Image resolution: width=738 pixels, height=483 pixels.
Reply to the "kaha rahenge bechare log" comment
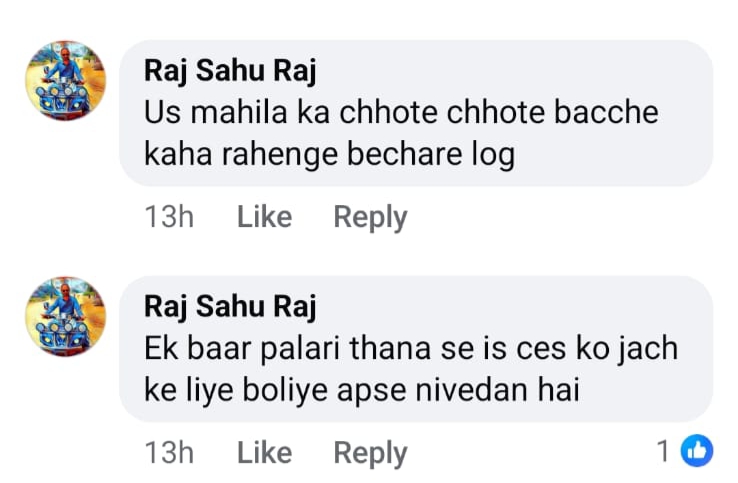370,217
